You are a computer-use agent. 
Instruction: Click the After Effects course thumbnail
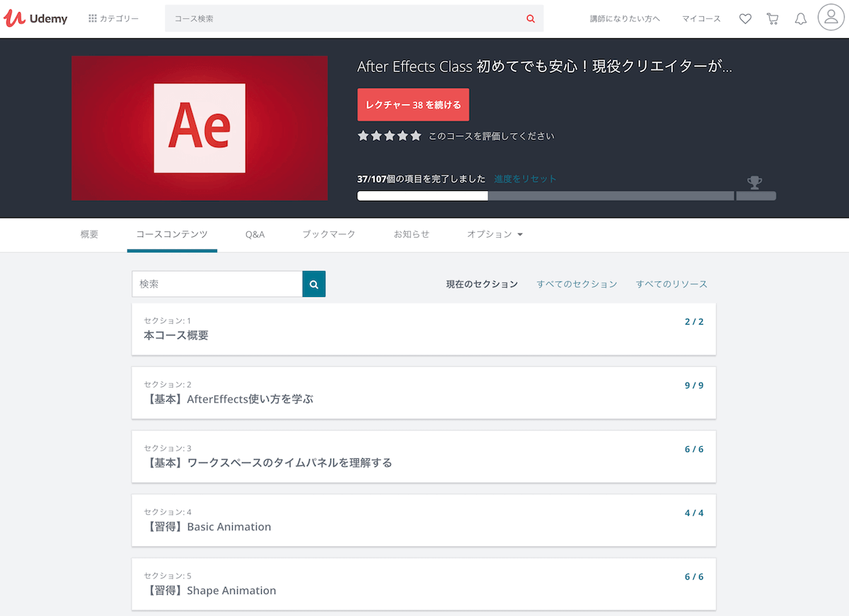pos(200,128)
